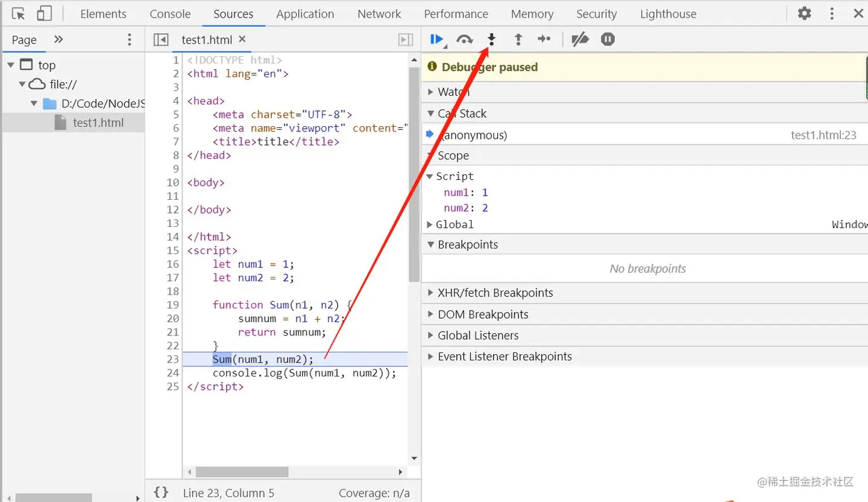Click the editor scroll right arrow
The image size is (868, 502).
point(401,472)
